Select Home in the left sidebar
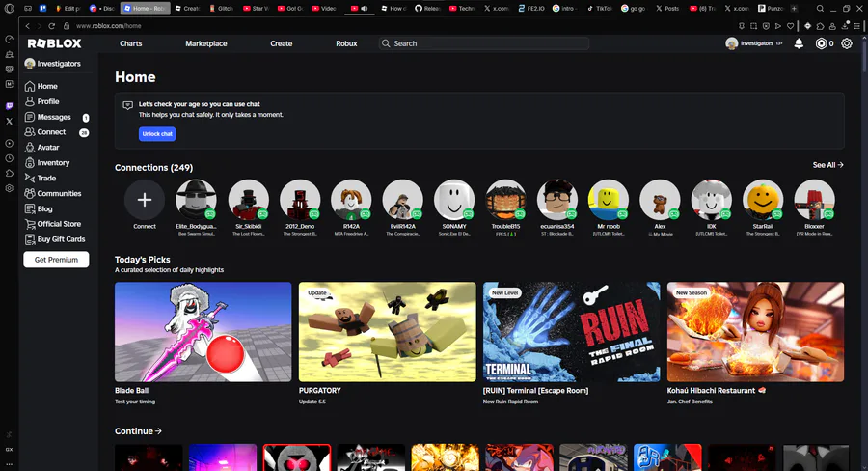Viewport: 868px width, 471px height. pos(41,87)
